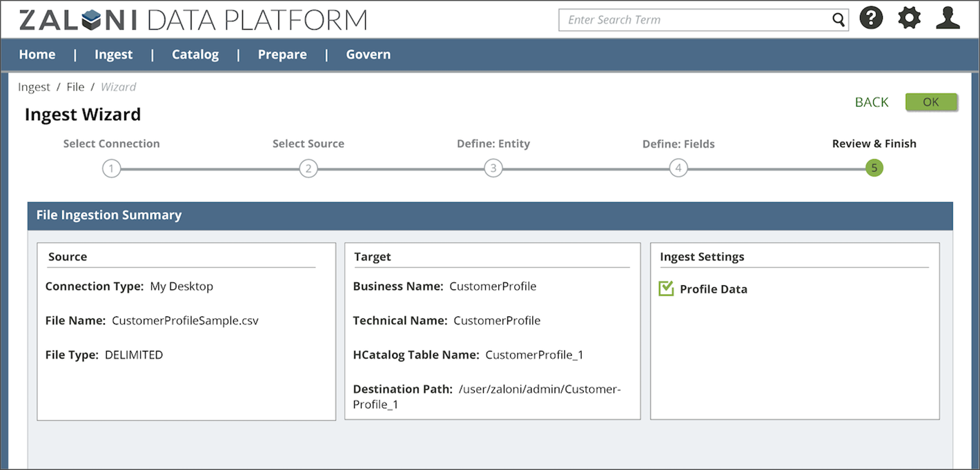Viewport: 980px width, 470px height.
Task: Open the Govern menu
Action: point(368,55)
